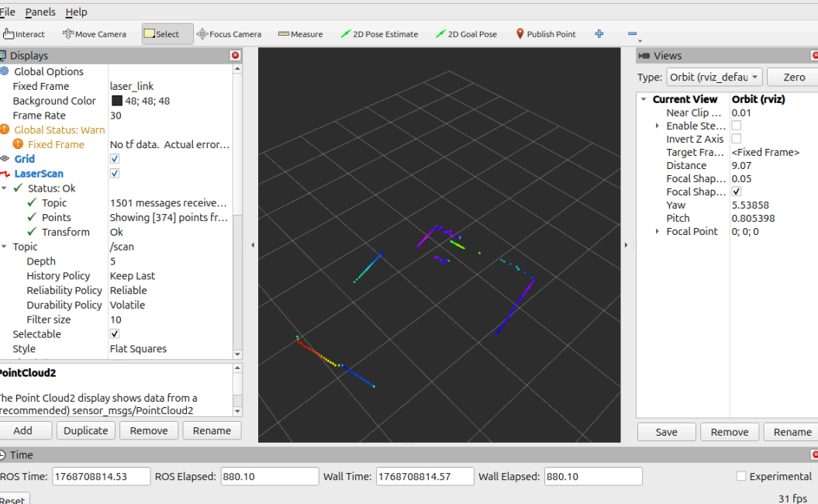The height and width of the screenshot is (504, 818).
Task: Enable the Invert Z Axis checkbox
Action: 736,139
